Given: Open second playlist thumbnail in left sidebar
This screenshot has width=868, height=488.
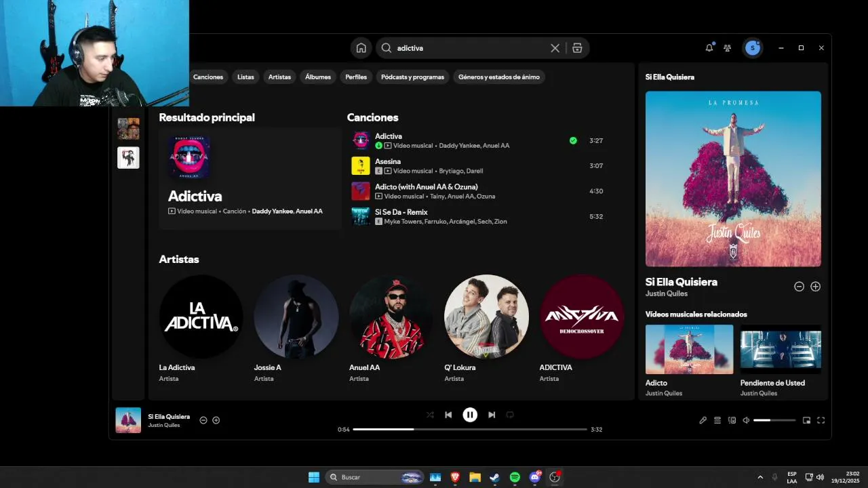Looking at the screenshot, I should pyautogui.click(x=128, y=158).
